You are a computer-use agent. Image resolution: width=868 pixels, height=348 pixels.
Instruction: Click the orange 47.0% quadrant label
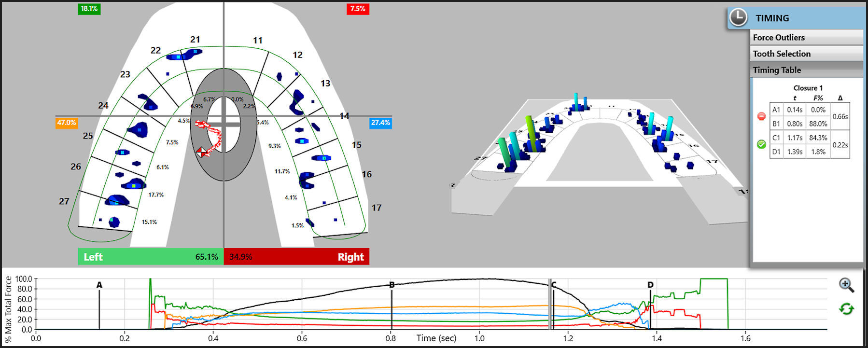click(67, 123)
